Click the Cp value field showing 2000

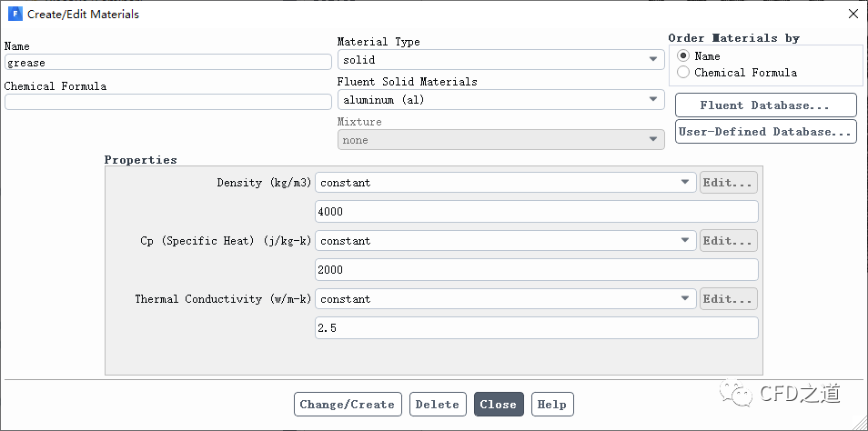pos(536,270)
